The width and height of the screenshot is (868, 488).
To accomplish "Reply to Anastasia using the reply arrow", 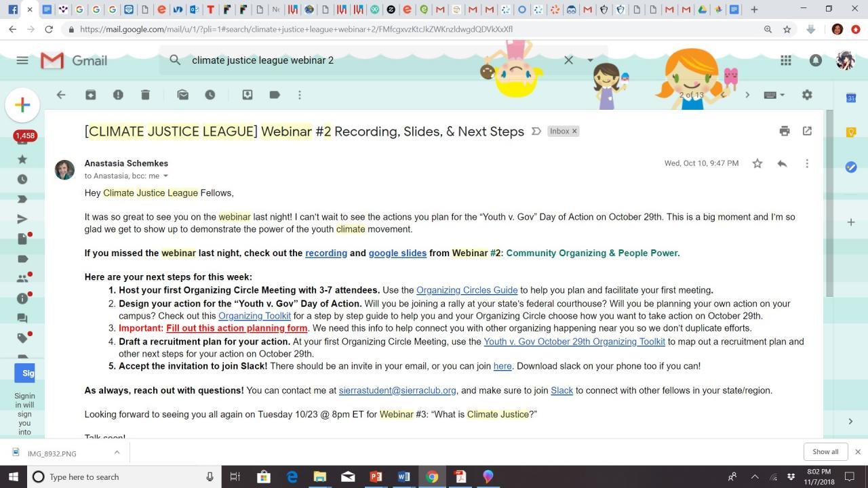I will pyautogui.click(x=782, y=163).
